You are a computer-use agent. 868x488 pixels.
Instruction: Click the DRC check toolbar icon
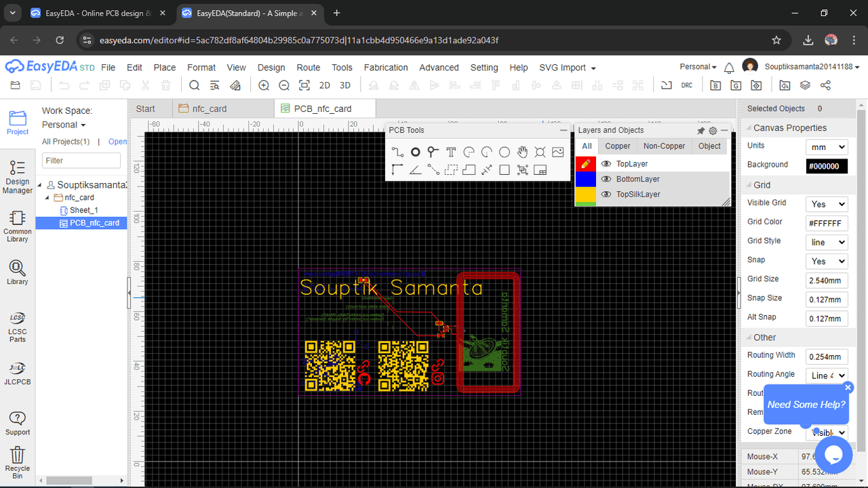(687, 85)
